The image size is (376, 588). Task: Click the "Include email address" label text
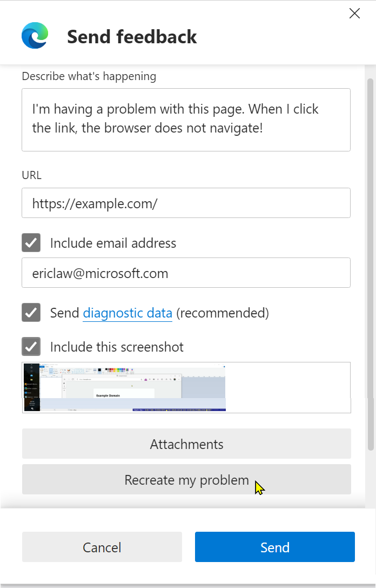(x=113, y=243)
